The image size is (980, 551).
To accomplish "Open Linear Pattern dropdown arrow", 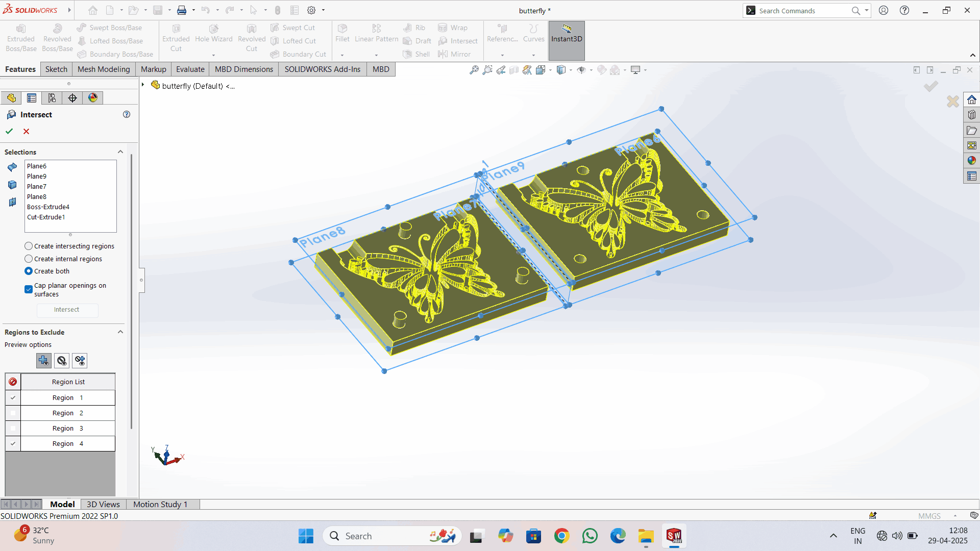I will tap(376, 55).
